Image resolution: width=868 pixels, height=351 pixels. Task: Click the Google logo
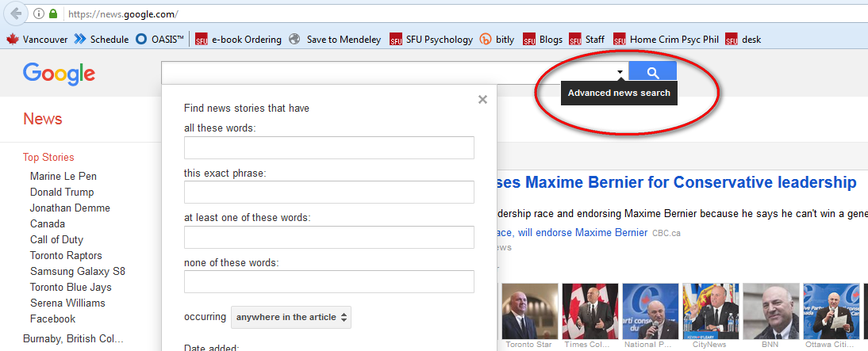[60, 74]
